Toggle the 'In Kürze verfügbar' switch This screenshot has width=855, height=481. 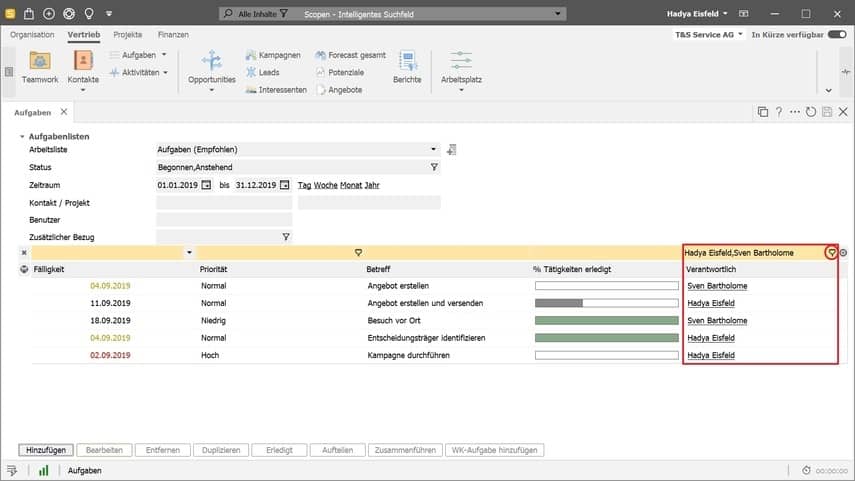click(x=837, y=34)
